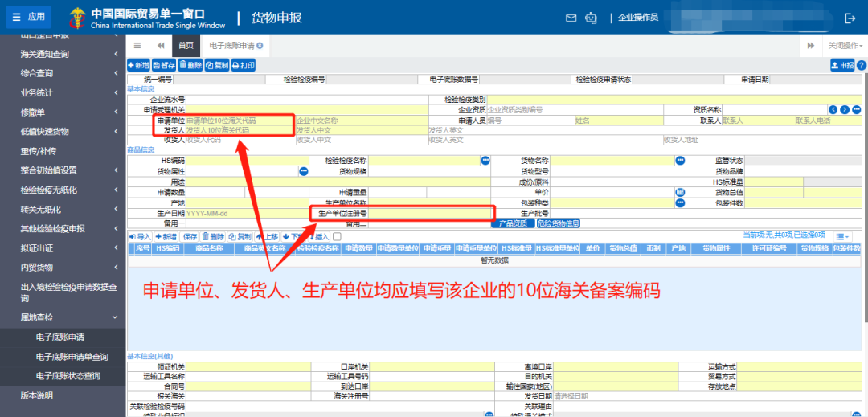Switch to the 首页 tab
Viewport: 868px width, 417px height.
(x=186, y=46)
